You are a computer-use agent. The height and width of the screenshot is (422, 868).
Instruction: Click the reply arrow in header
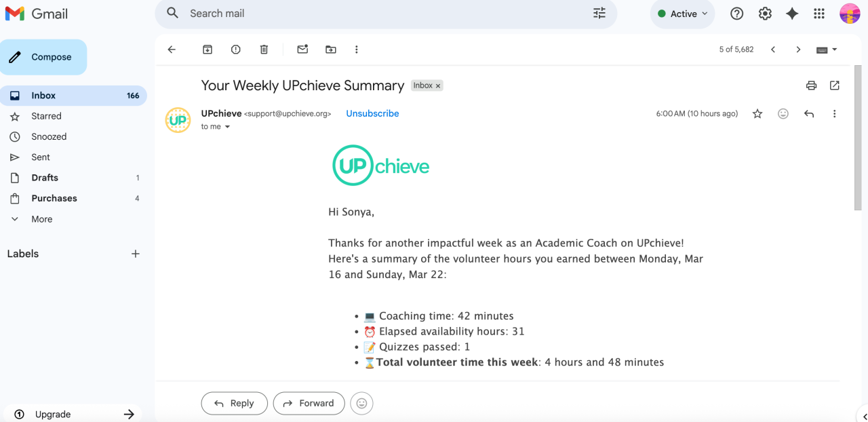tap(809, 114)
